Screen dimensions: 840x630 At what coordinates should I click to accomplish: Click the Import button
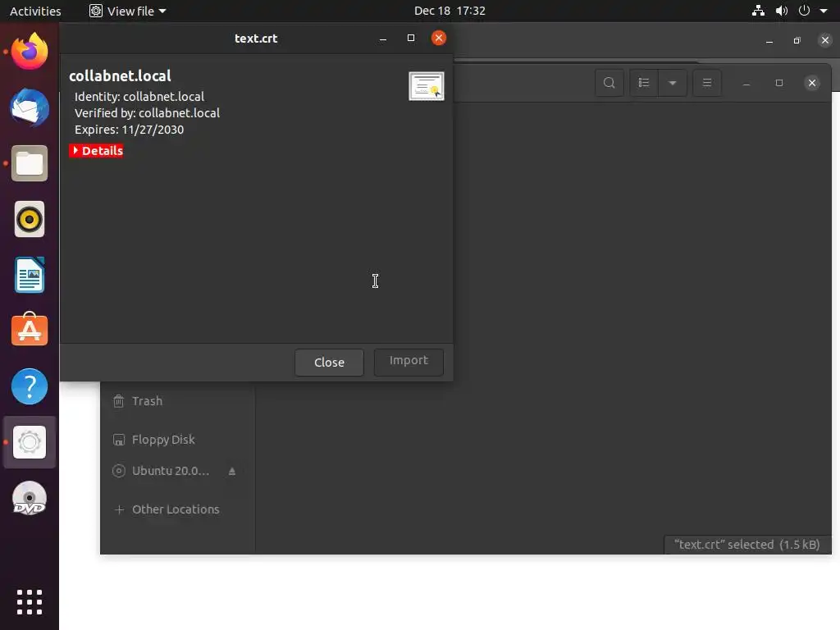(x=409, y=361)
